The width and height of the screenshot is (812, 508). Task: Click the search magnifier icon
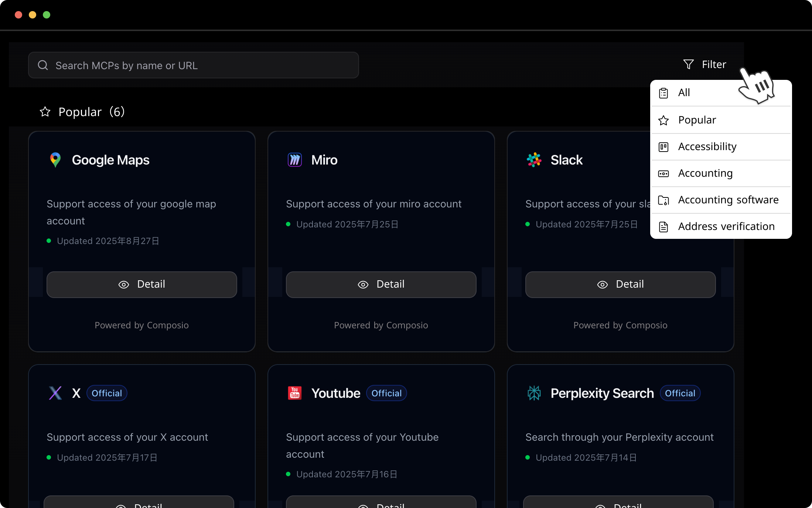(43, 65)
